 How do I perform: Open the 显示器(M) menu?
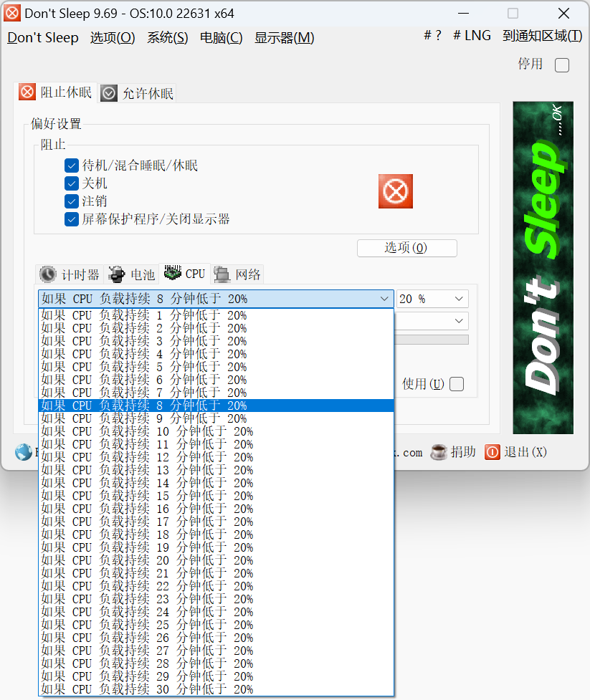pyautogui.click(x=285, y=38)
